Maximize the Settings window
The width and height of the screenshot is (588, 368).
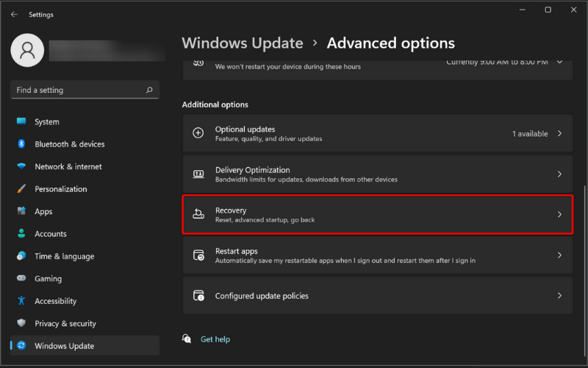(548, 10)
